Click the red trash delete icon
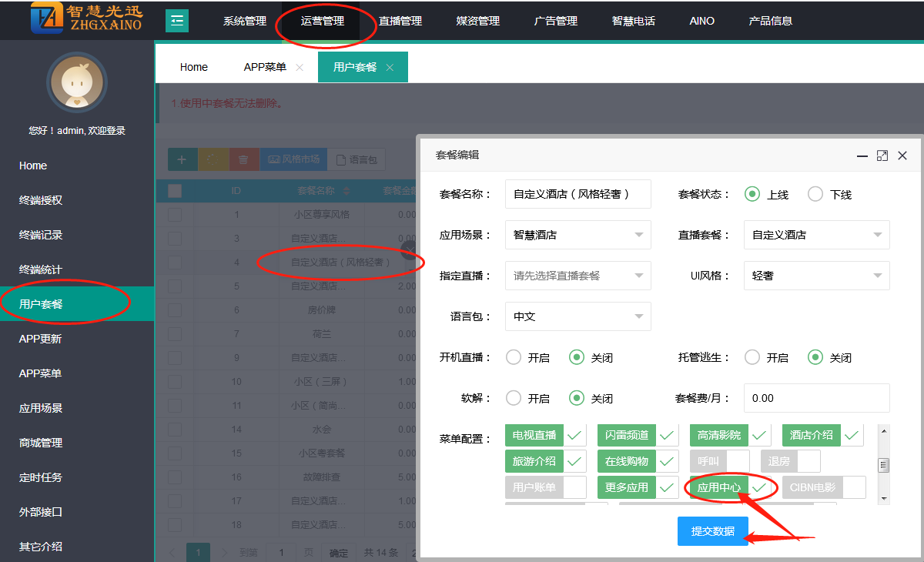The height and width of the screenshot is (562, 924). pyautogui.click(x=243, y=159)
